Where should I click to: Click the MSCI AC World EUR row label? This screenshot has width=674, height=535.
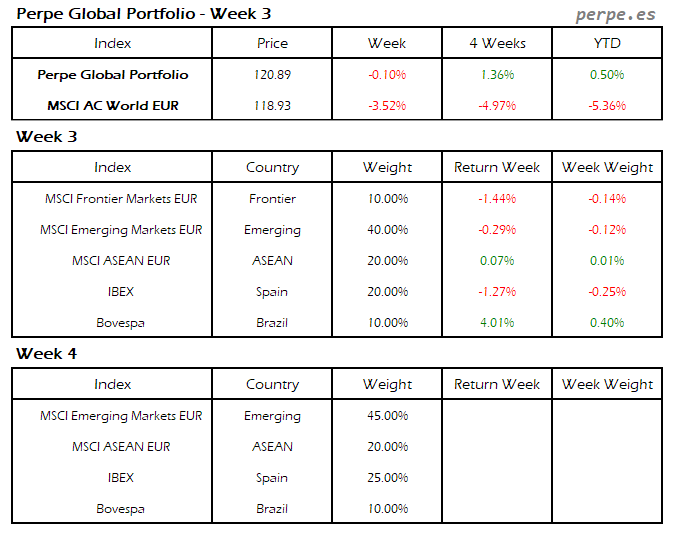point(113,105)
